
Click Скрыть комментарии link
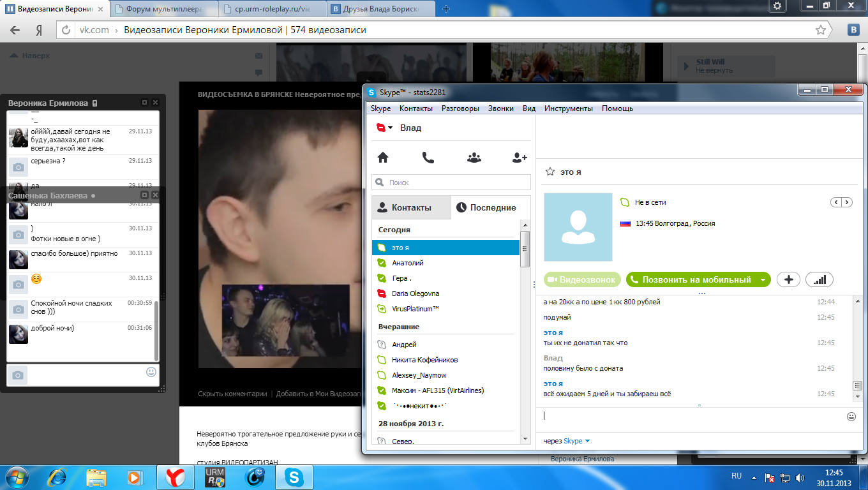click(x=232, y=394)
